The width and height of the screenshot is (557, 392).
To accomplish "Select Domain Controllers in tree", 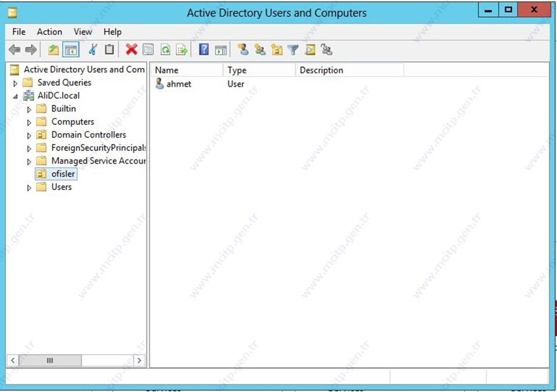I will click(x=89, y=135).
